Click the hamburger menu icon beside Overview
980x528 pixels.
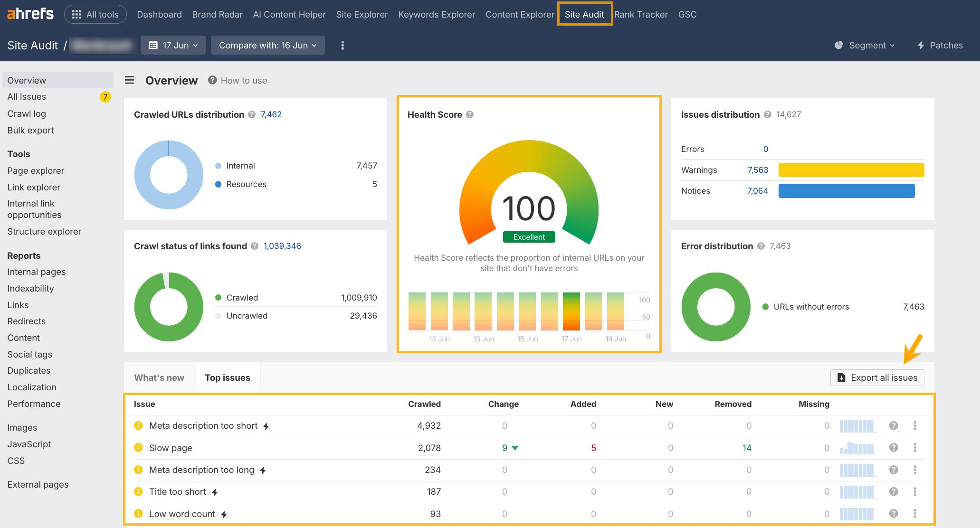click(x=129, y=80)
